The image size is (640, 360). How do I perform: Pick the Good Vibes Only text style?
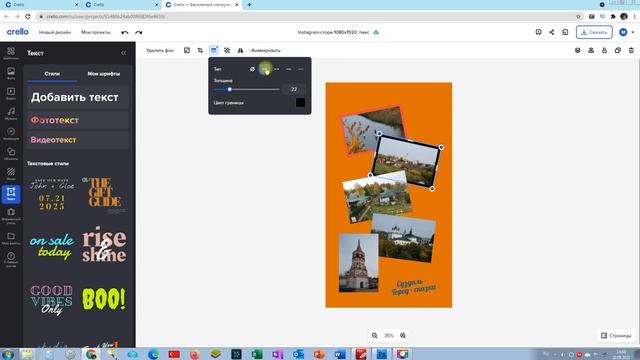52,300
